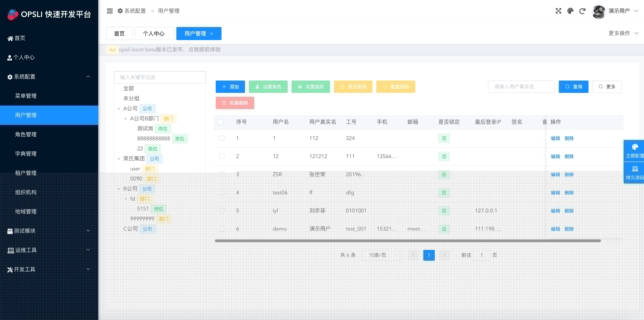
Task: Open the 主题配置 floating panel icon
Action: point(635,147)
